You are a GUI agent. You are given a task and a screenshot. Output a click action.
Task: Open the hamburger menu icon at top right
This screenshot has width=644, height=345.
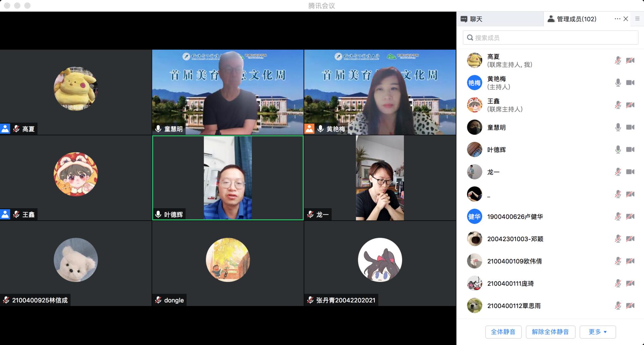(x=637, y=19)
